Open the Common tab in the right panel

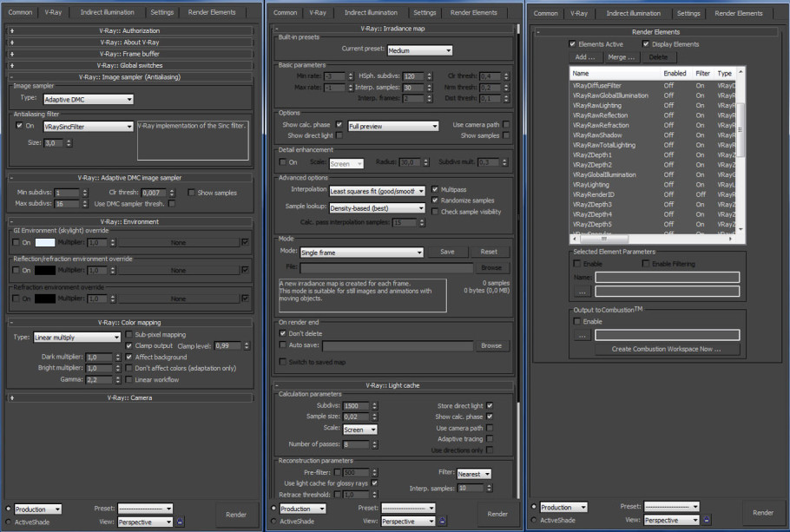[546, 14]
